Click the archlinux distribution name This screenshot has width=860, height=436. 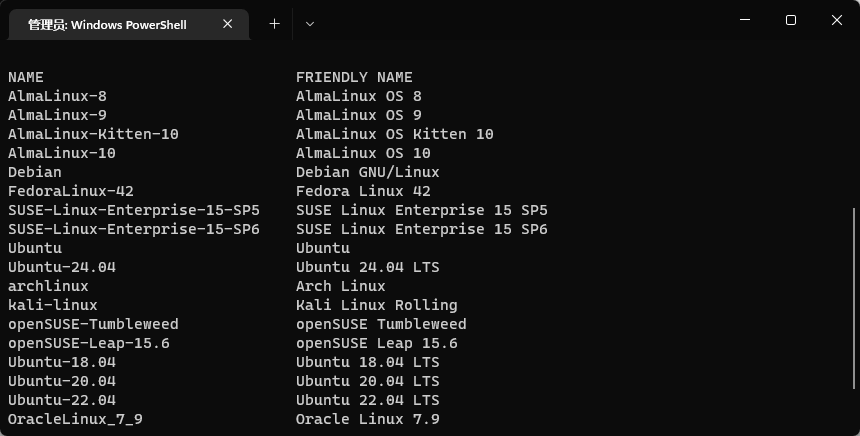point(48,286)
